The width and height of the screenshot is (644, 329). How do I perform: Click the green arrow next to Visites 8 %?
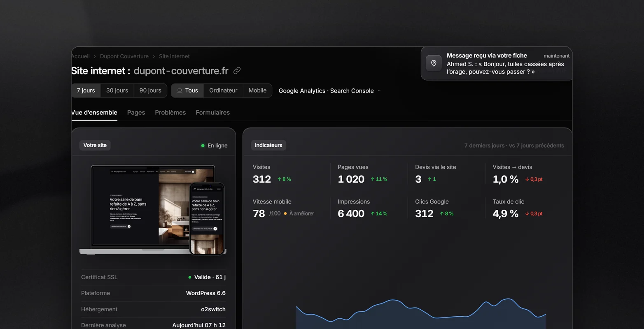pyautogui.click(x=279, y=179)
